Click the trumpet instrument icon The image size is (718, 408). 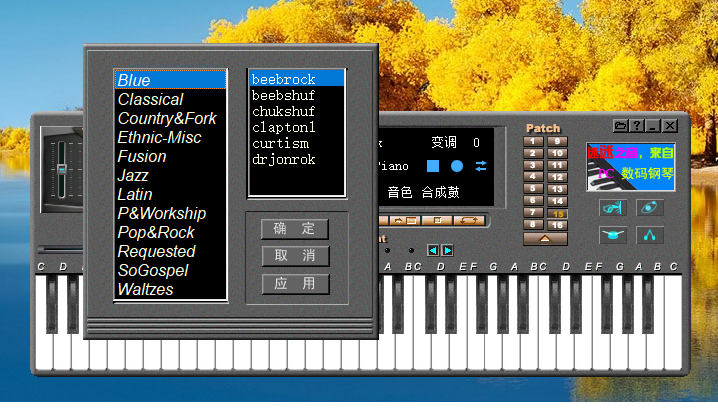coord(612,207)
